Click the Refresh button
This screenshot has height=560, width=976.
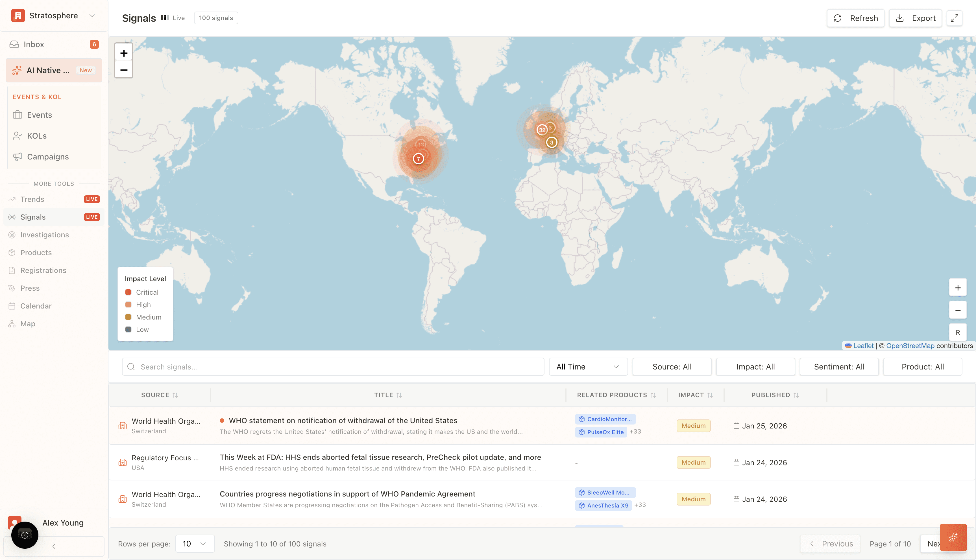pyautogui.click(x=855, y=18)
